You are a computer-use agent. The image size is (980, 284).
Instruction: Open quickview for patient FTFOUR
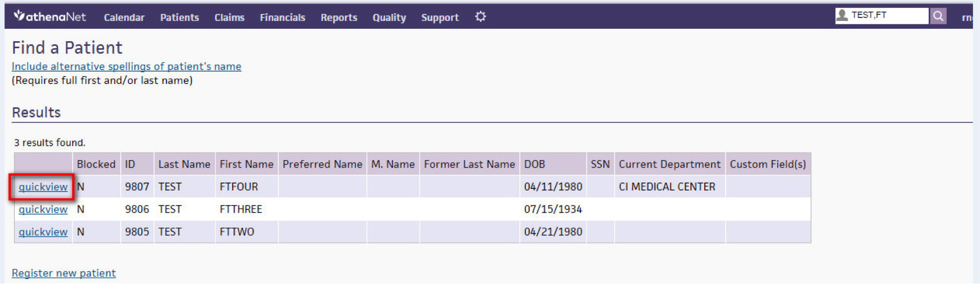point(43,187)
